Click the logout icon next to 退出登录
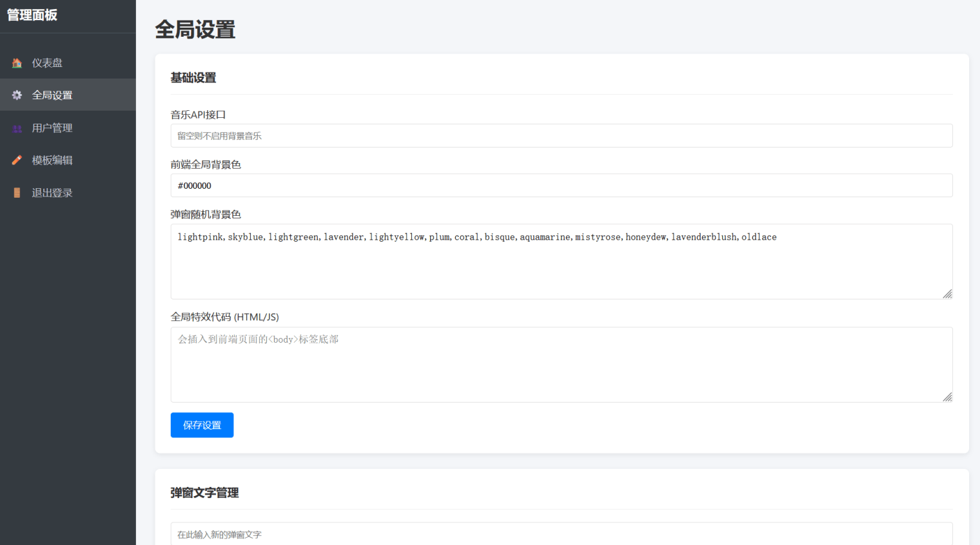Screen dimensions: 980x545 coord(16,192)
